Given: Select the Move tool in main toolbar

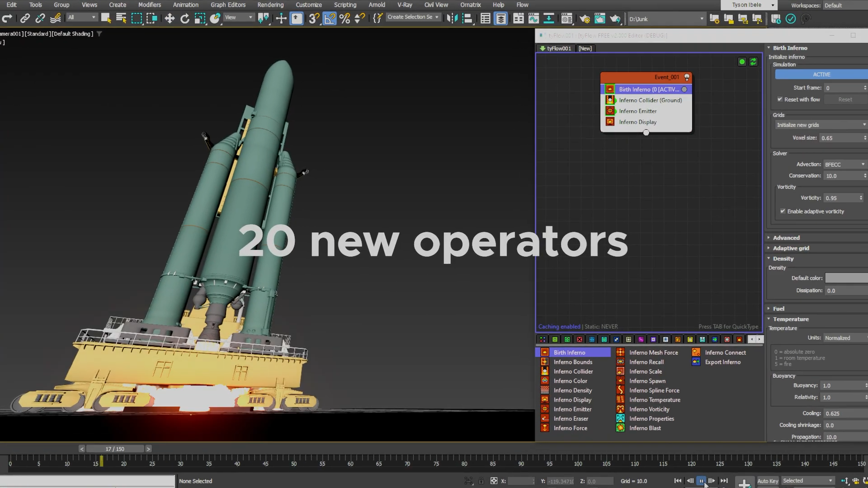Looking at the screenshot, I should point(170,19).
